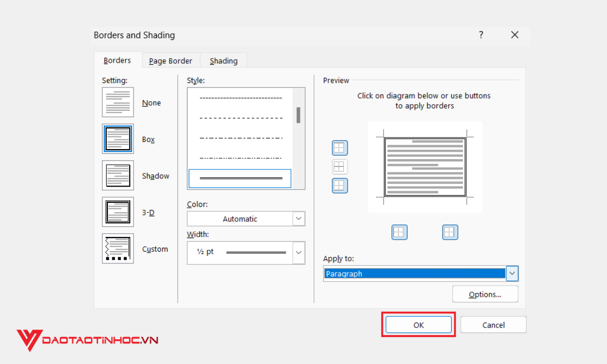607x364 pixels.
Task: Click the Shadow setting label
Action: (x=155, y=176)
